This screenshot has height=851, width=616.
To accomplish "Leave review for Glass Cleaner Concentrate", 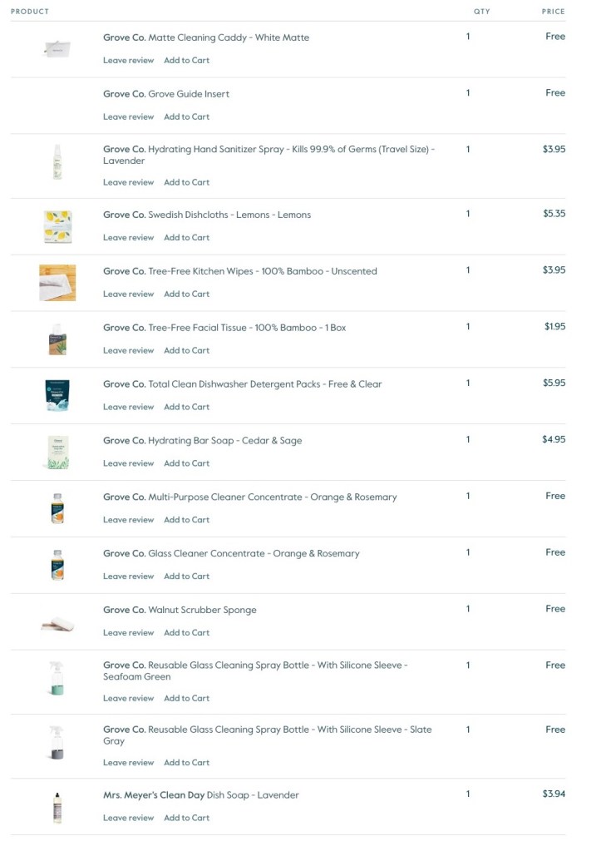I will click(128, 576).
